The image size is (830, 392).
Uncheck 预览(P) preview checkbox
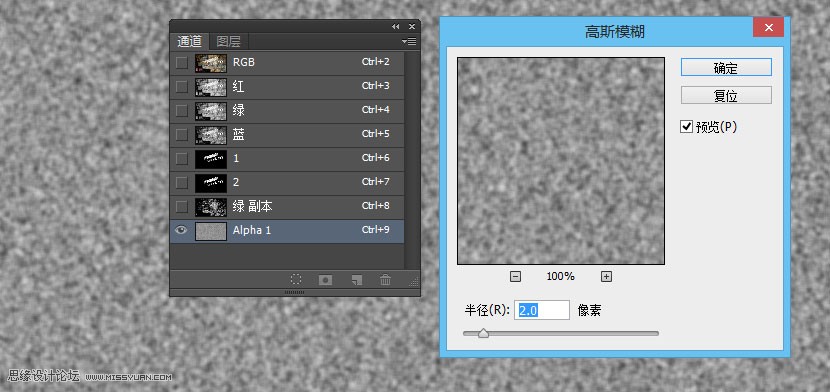point(687,127)
